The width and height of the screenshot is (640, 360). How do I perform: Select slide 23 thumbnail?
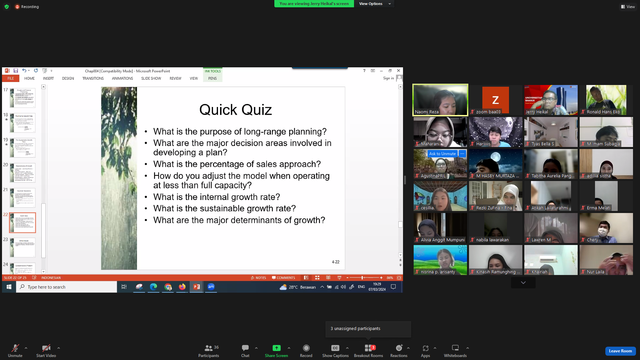point(22,247)
